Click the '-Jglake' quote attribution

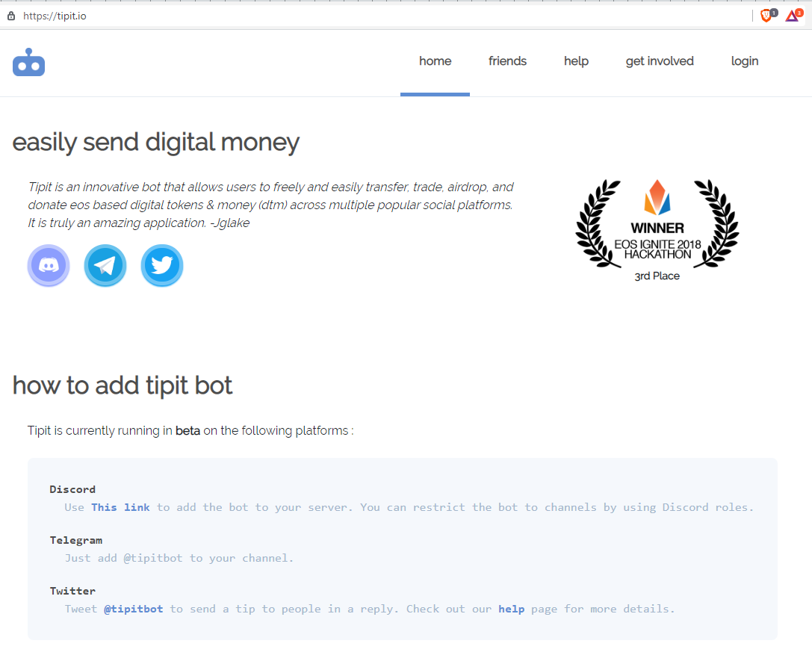point(230,223)
